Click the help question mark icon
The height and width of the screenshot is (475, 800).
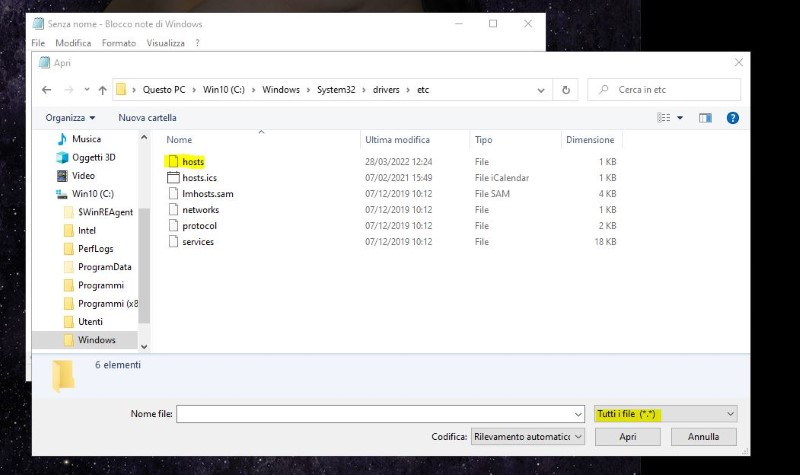click(732, 118)
